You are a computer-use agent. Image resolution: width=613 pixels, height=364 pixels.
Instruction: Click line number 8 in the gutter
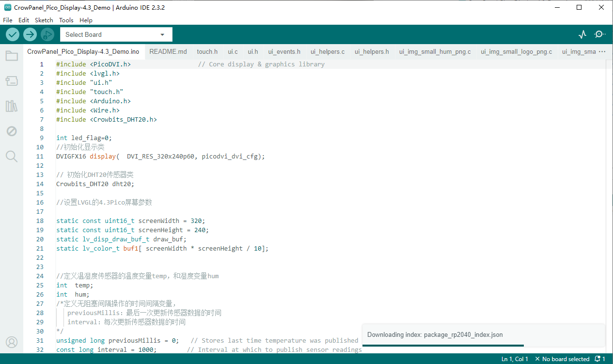click(x=42, y=128)
